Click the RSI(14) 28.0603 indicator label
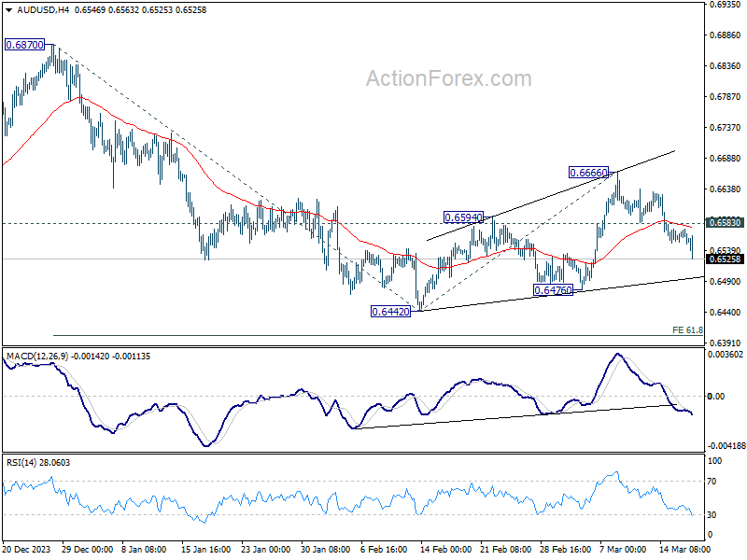Viewport: 747px width, 560px height. tap(38, 463)
